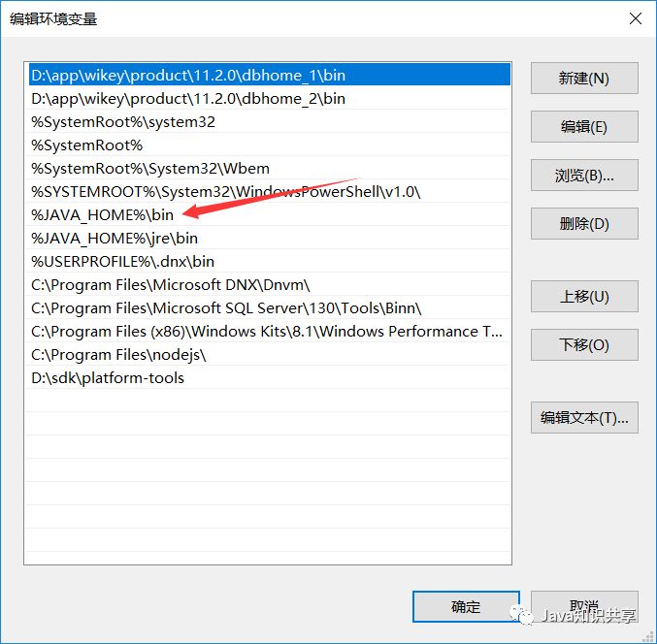The width and height of the screenshot is (657, 644).
Task: Select the Microsoft DNX\Dnvm\ entry
Action: (269, 285)
